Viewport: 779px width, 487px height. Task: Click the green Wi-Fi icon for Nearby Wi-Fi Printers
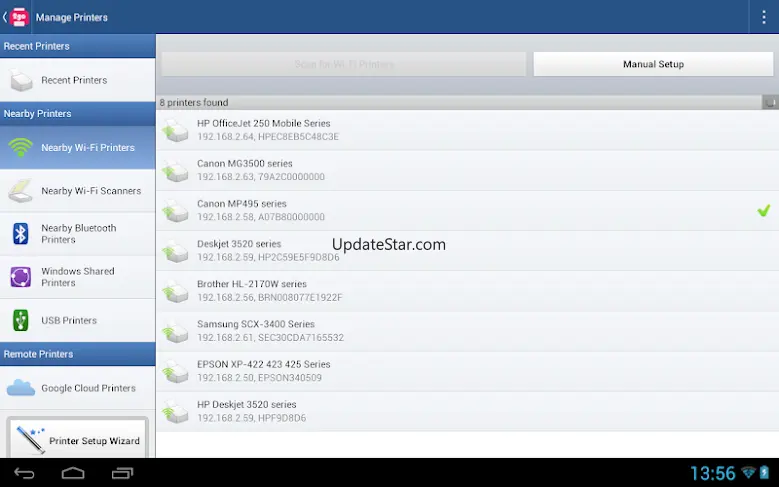click(x=20, y=147)
